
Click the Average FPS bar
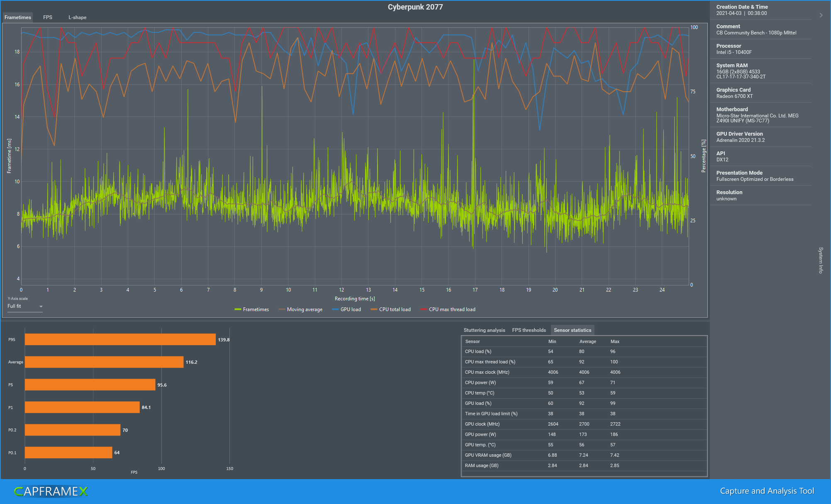click(104, 362)
